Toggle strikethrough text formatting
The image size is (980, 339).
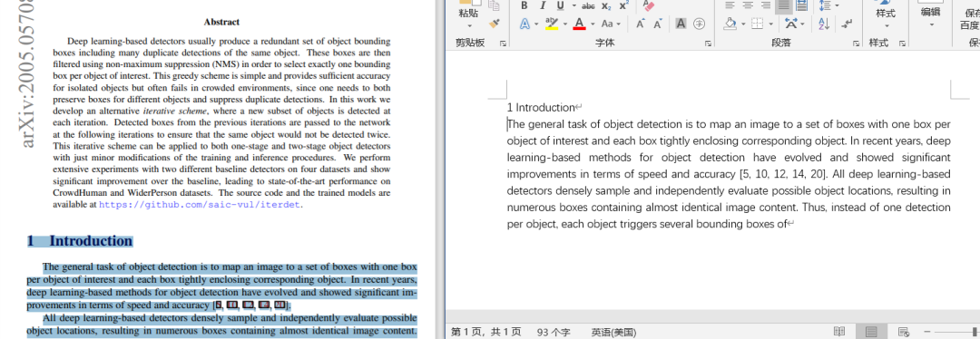coord(588,5)
